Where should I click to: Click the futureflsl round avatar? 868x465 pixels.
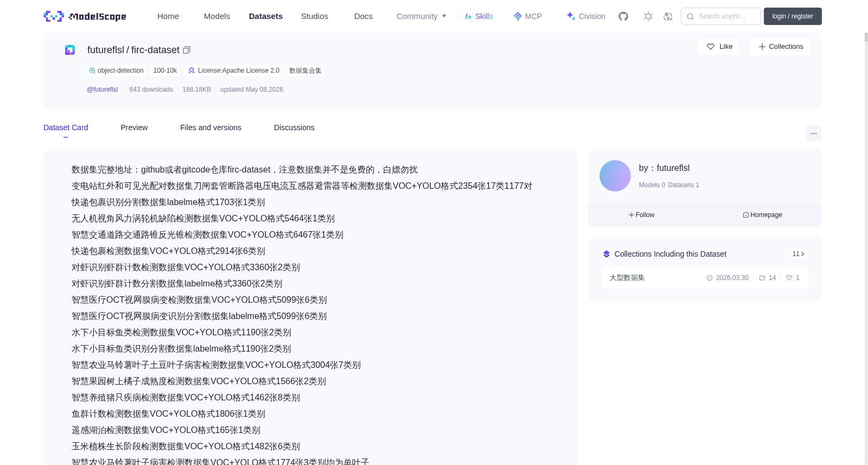(615, 176)
